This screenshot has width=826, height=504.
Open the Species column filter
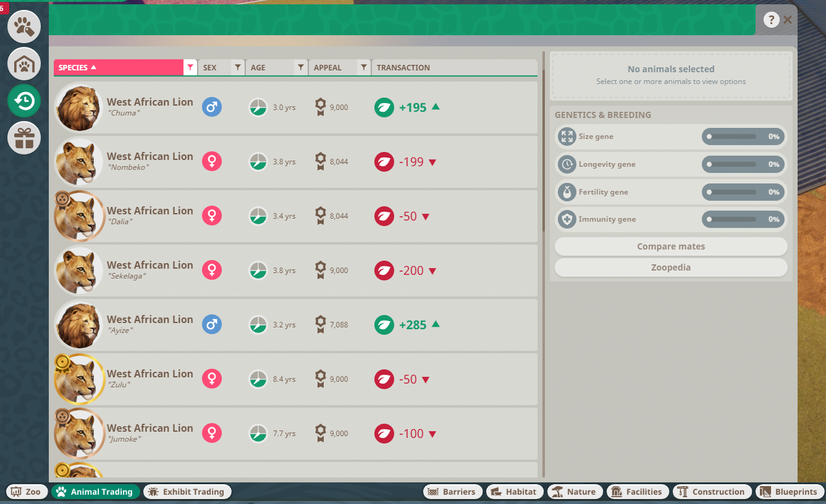pos(190,67)
